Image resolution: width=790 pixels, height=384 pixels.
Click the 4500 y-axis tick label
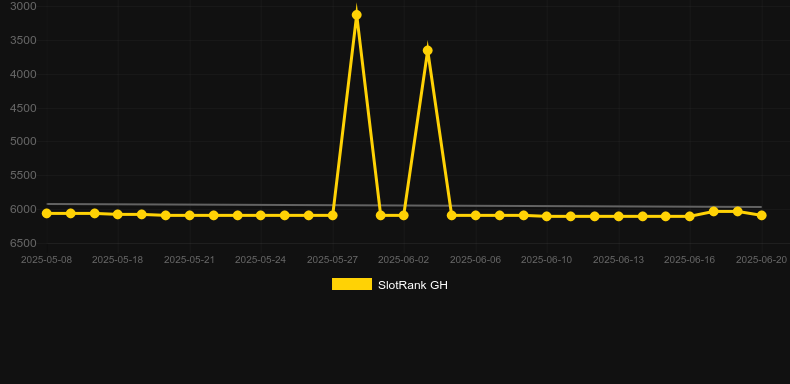pos(23,108)
